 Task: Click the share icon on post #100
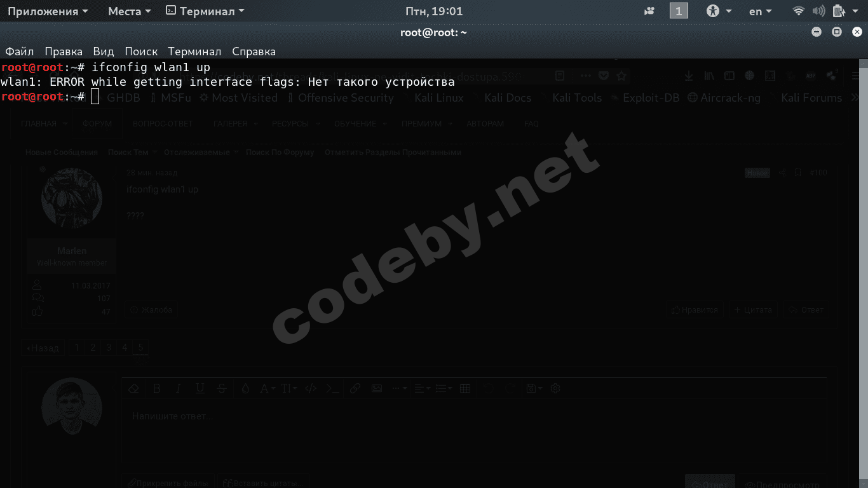(x=783, y=173)
